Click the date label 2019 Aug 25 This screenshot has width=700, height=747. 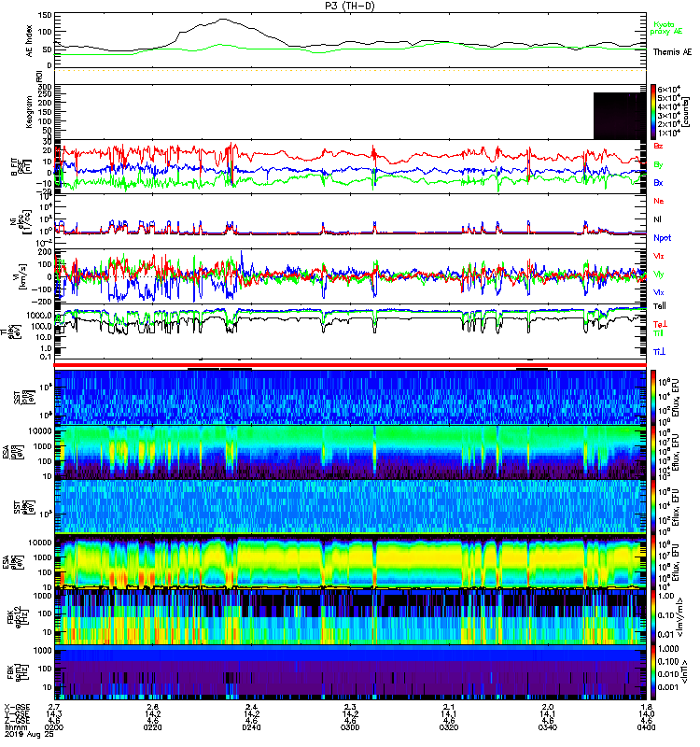(29, 734)
